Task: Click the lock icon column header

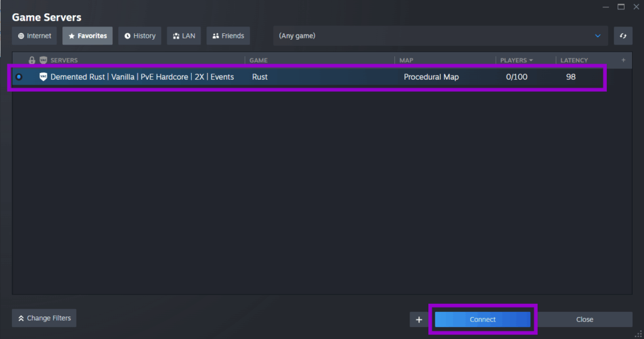Action: (31, 60)
